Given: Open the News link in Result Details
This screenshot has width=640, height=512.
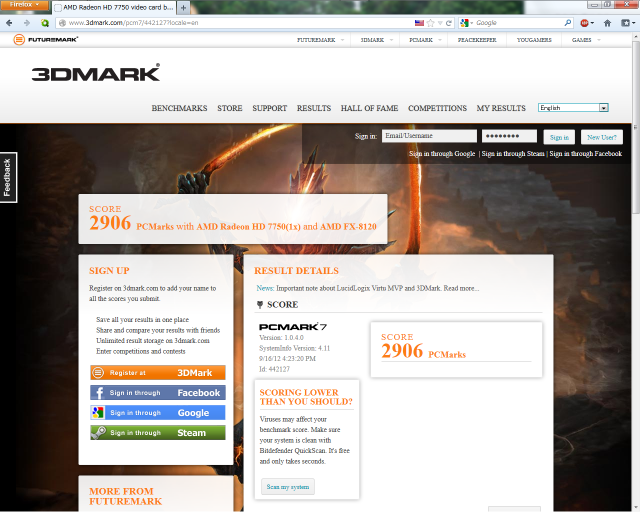Looking at the screenshot, I should (265, 288).
